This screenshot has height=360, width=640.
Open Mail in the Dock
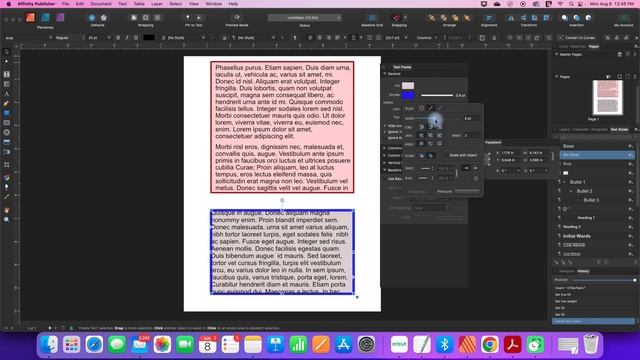pos(140,345)
